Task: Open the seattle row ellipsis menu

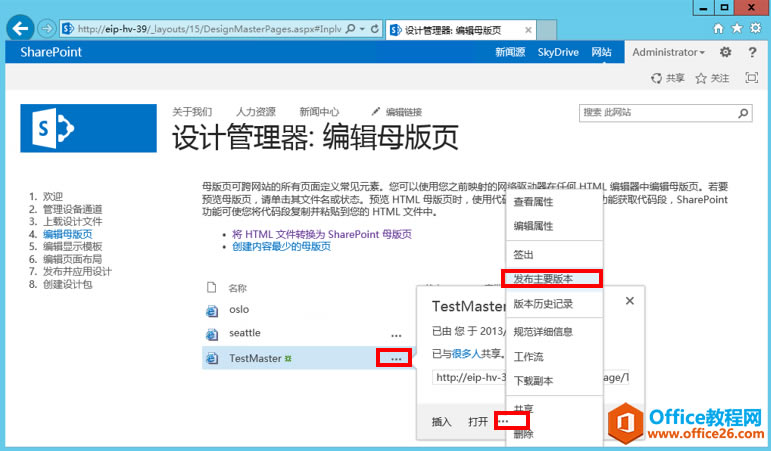Action: 396,335
